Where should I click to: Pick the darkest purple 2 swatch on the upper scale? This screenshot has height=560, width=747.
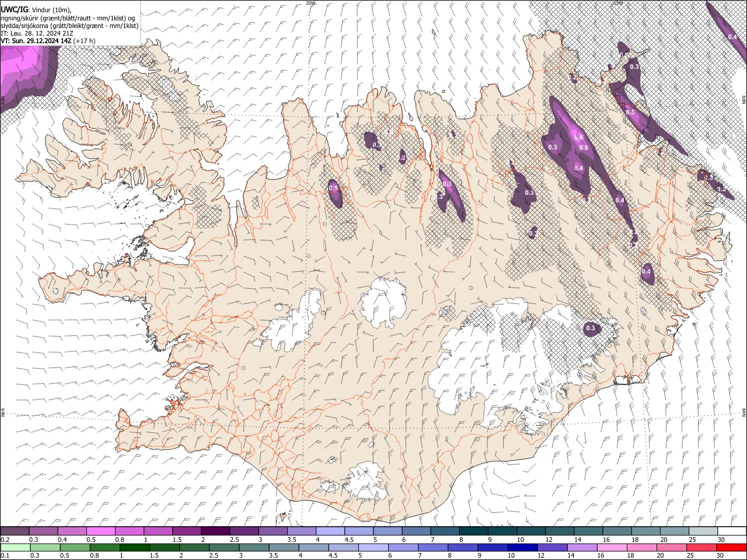click(215, 531)
